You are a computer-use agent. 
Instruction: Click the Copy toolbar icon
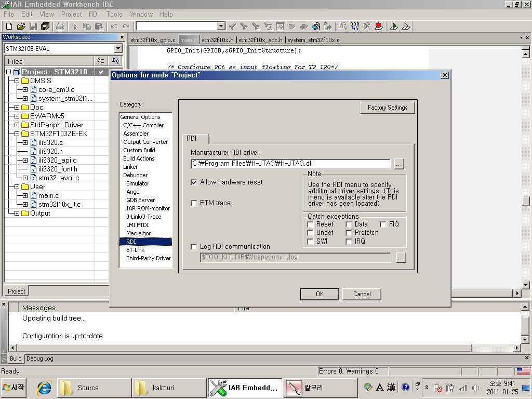pyautogui.click(x=87, y=26)
